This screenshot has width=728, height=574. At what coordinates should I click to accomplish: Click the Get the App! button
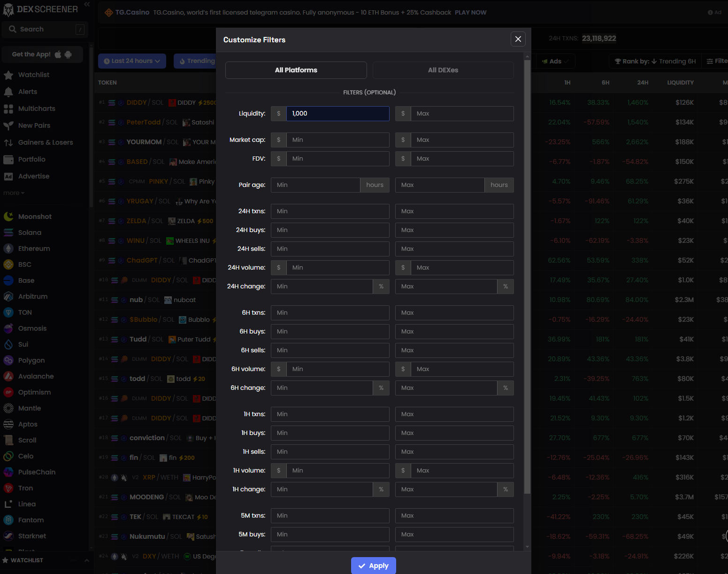click(x=42, y=54)
